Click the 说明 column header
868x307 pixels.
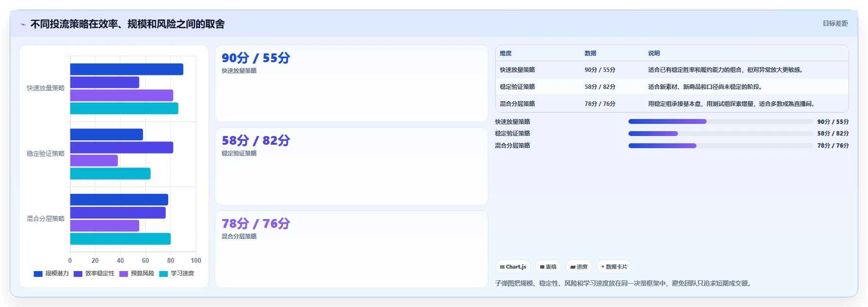click(654, 53)
